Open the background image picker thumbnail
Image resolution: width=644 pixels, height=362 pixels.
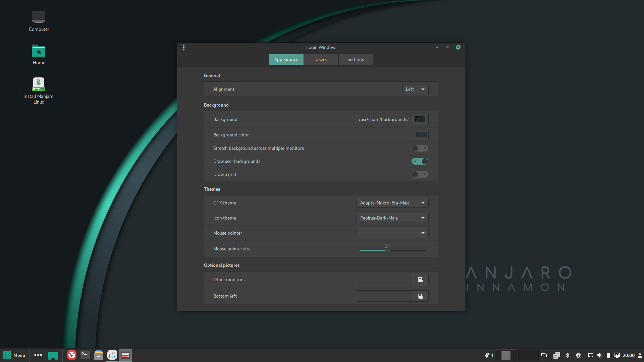pyautogui.click(x=420, y=119)
